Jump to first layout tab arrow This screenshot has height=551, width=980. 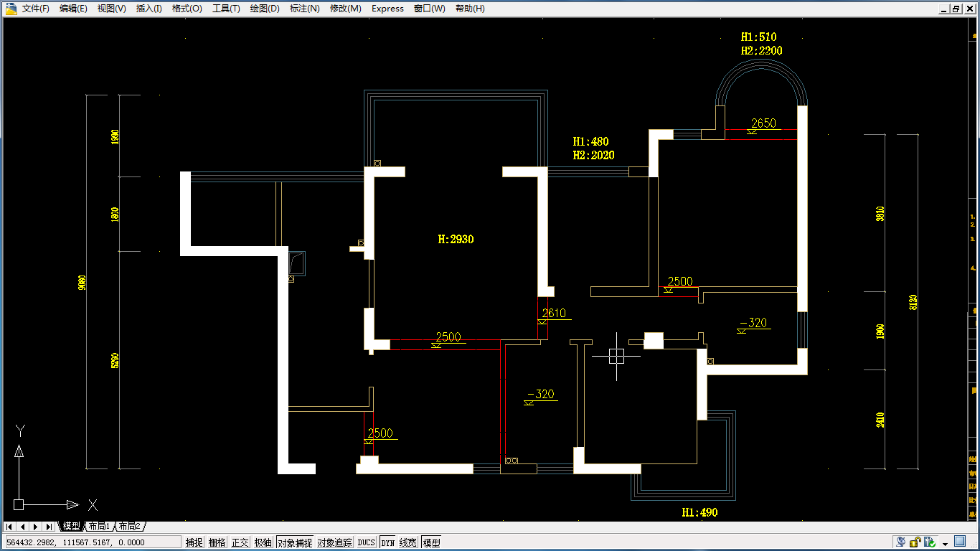click(9, 527)
